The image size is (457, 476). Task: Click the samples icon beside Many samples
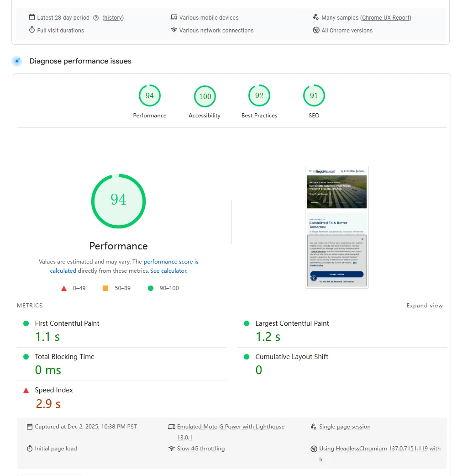tap(315, 17)
